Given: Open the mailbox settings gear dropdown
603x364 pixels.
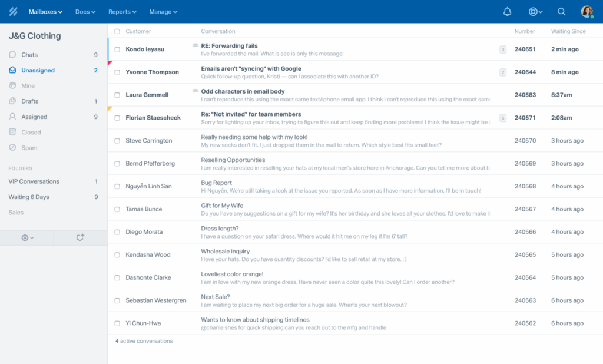Looking at the screenshot, I should pyautogui.click(x=27, y=237).
